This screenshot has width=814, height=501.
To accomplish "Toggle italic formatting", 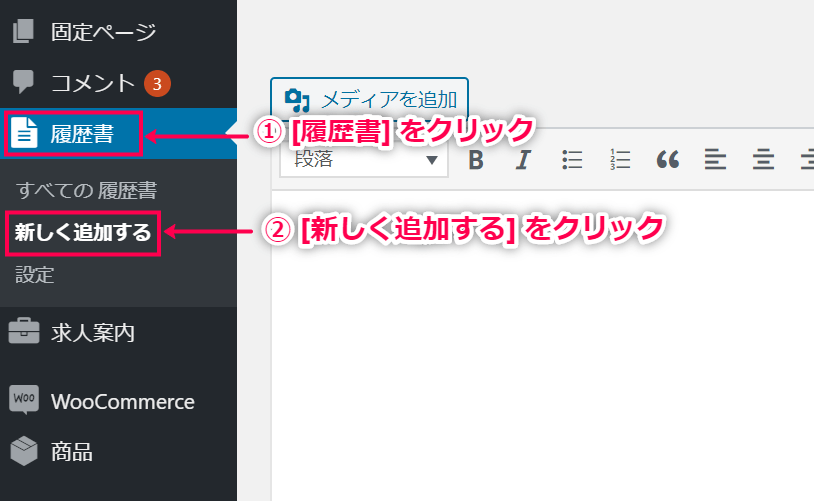I will (523, 159).
